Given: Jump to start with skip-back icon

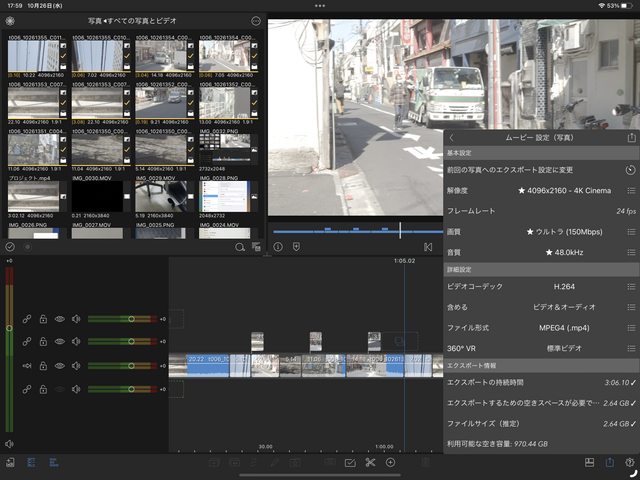Looking at the screenshot, I should click(x=428, y=246).
